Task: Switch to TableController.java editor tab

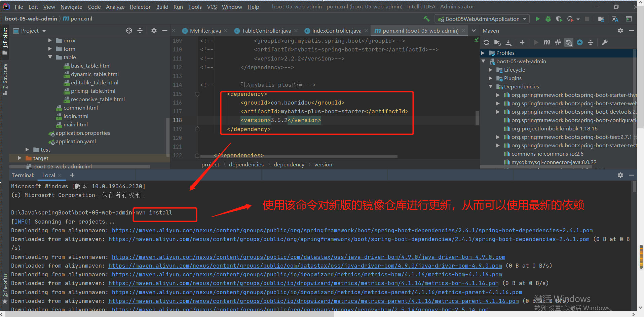Action: 266,31
